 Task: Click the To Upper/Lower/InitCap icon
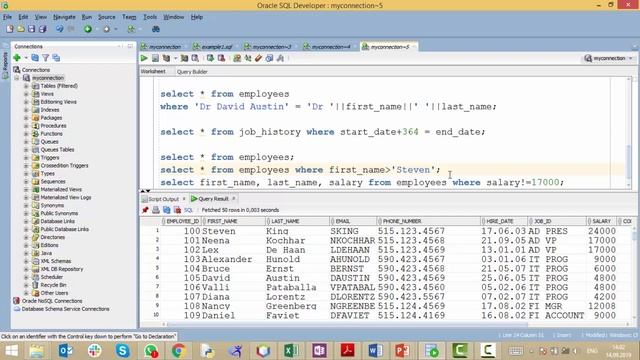pyautogui.click(x=248, y=58)
